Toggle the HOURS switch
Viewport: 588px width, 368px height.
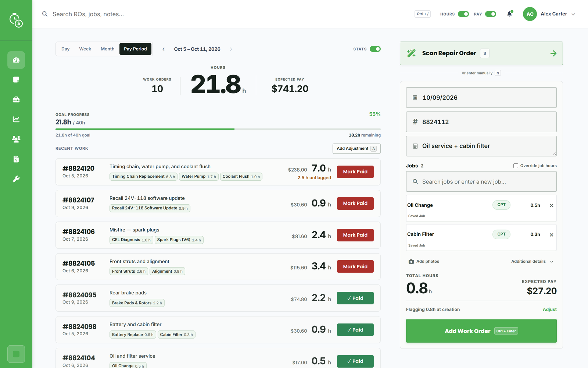pyautogui.click(x=463, y=14)
